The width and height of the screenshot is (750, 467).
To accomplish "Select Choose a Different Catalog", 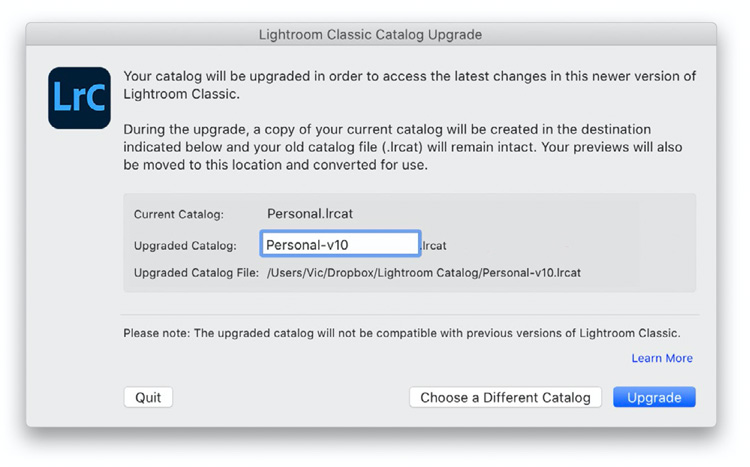I will [x=505, y=397].
